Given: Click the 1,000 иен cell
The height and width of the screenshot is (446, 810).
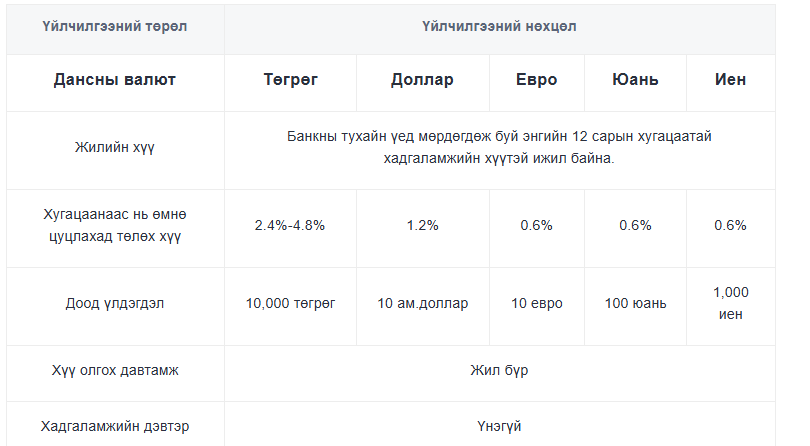Looking at the screenshot, I should (x=730, y=303).
